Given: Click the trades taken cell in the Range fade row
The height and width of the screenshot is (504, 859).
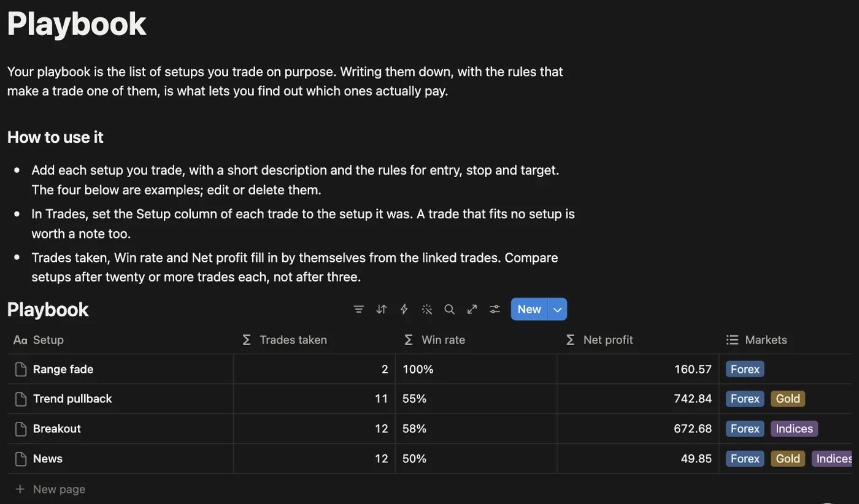Looking at the screenshot, I should (x=314, y=369).
